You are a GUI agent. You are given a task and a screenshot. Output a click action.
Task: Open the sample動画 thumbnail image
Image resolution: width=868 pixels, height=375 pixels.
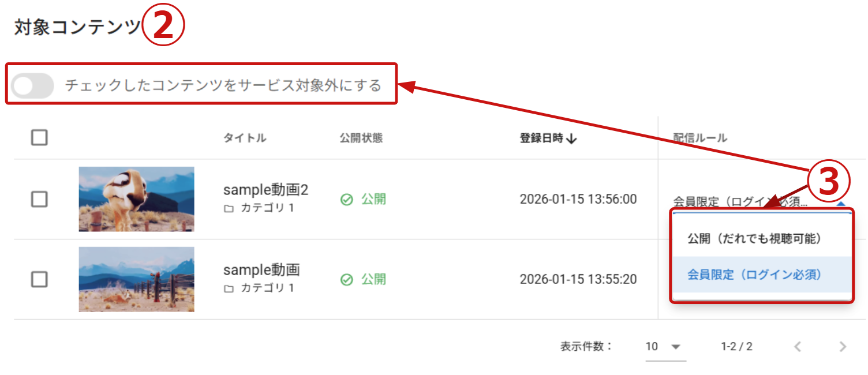136,279
